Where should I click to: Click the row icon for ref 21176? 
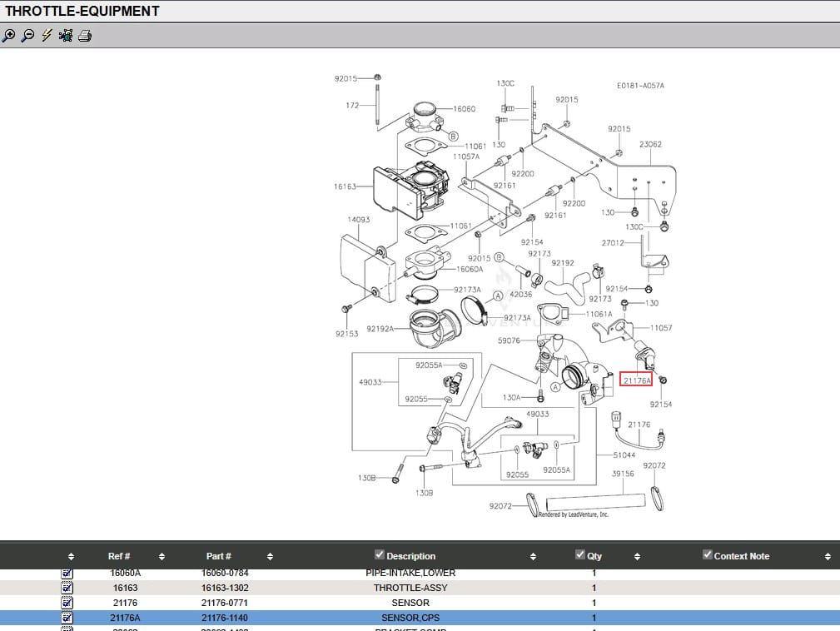67,603
